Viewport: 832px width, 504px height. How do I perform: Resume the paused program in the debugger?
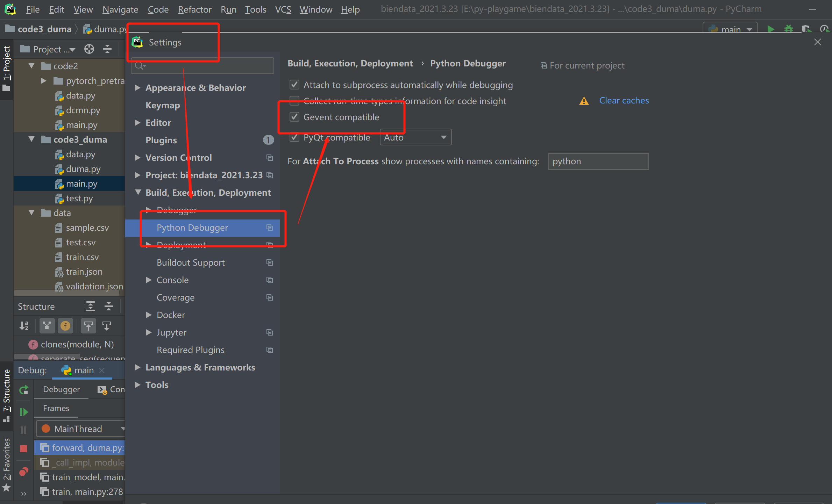[x=23, y=412]
